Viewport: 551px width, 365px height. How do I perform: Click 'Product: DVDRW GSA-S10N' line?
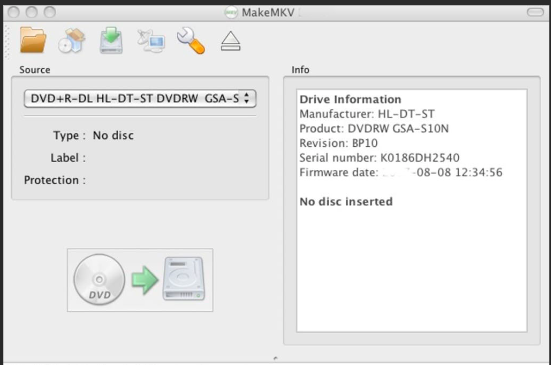coord(374,129)
